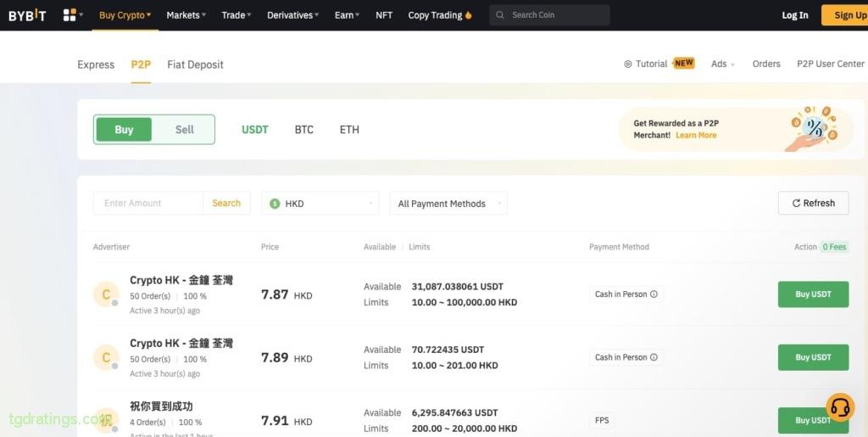
Task: Expand the Buy Crypto menu
Action: pos(125,15)
